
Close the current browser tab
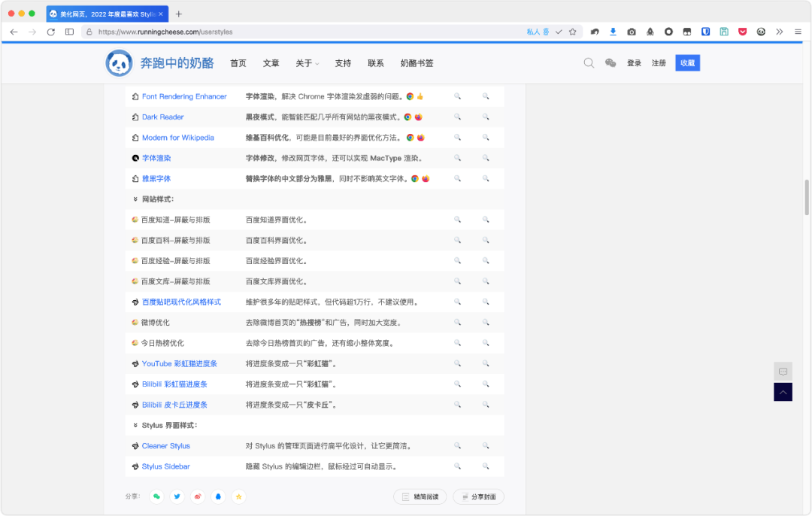click(161, 14)
